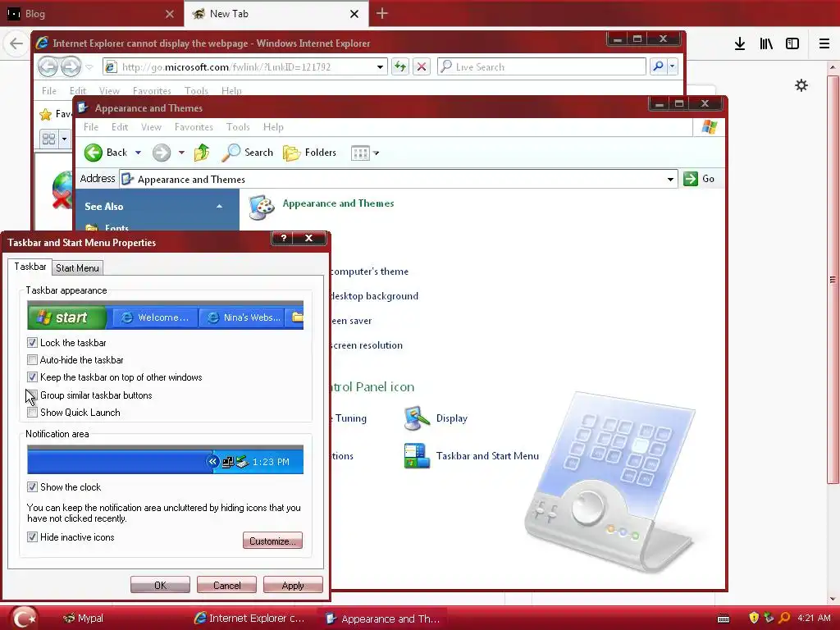Click the Views icon in explorer toolbar
Viewport: 840px width, 630px height.
coord(360,153)
